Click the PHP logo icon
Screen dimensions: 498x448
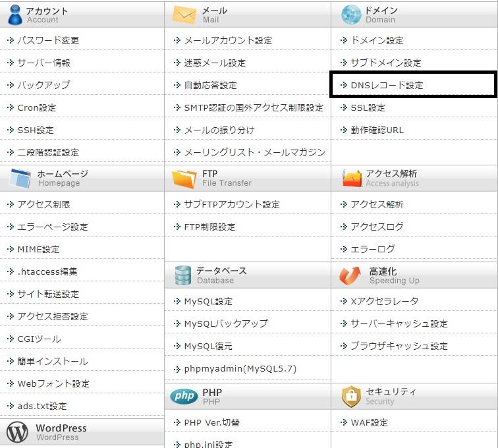tap(184, 396)
